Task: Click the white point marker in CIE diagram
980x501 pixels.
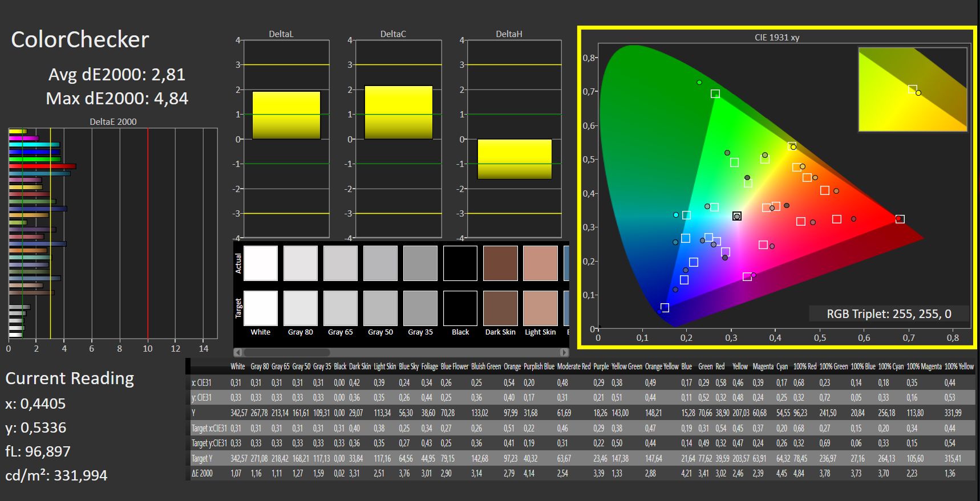Action: pyautogui.click(x=737, y=216)
